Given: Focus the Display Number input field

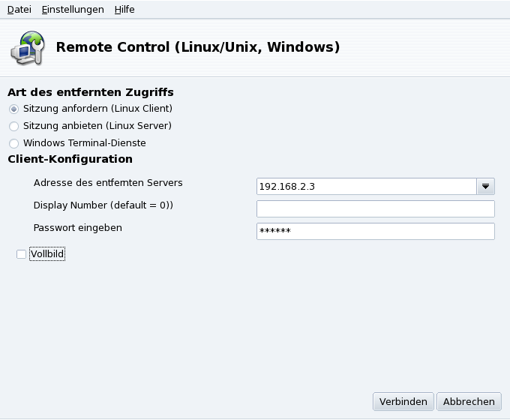Looking at the screenshot, I should point(375,208).
